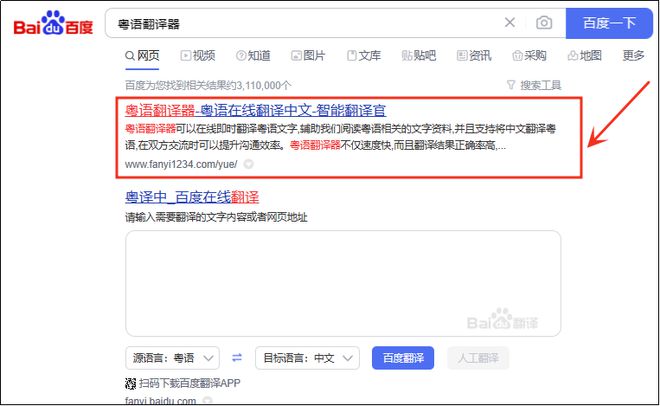
Task: Click the Baidu logo
Action: point(52,23)
